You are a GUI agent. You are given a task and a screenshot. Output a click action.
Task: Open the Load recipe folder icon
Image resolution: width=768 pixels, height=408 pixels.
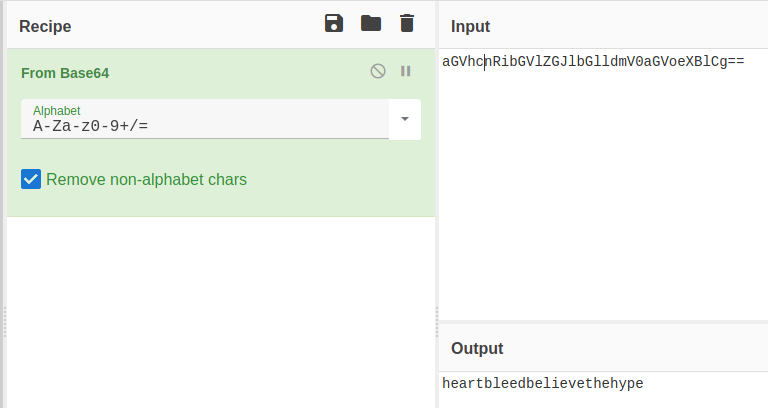click(x=371, y=24)
